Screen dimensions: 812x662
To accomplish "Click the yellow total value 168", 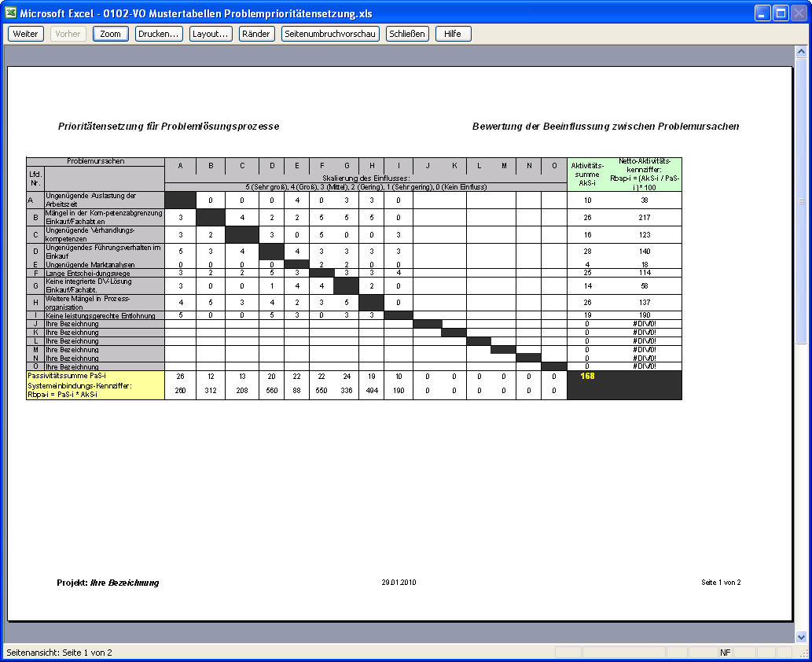I will point(587,376).
